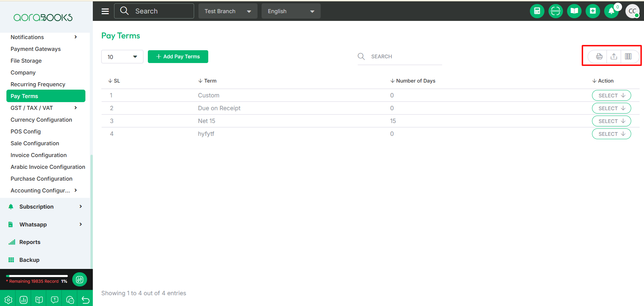
Task: Open Arabic Invoice Configuration
Action: [x=48, y=167]
